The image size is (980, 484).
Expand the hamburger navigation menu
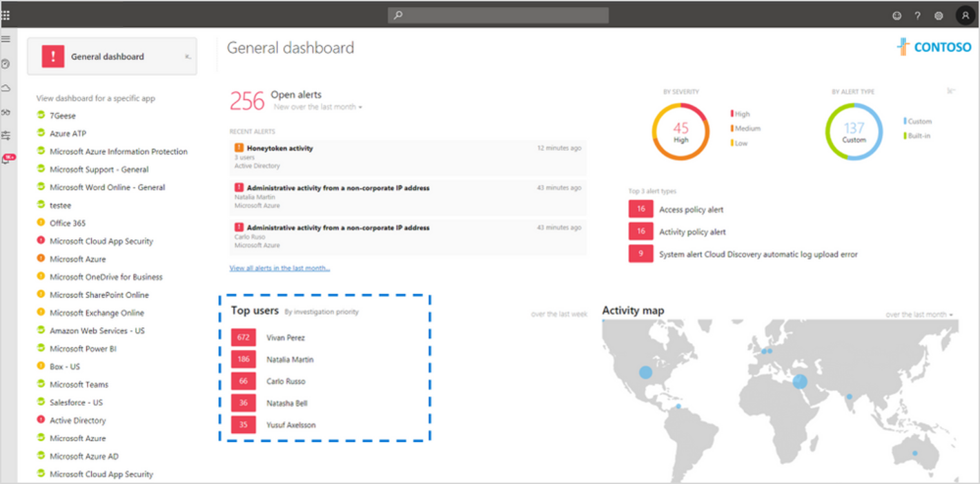pyautogui.click(x=6, y=39)
